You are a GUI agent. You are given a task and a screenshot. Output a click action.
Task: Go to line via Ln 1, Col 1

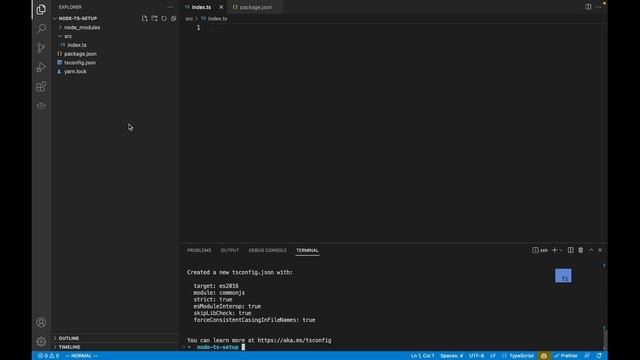pyautogui.click(x=422, y=356)
